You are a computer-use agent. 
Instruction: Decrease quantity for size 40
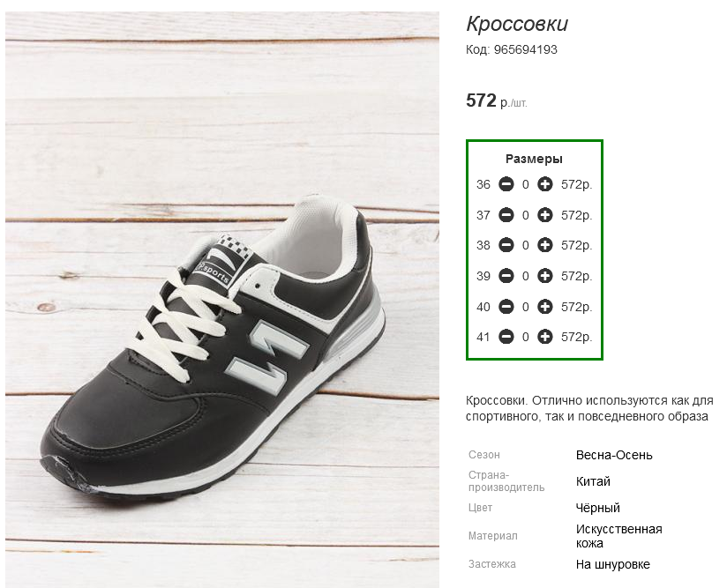(506, 307)
